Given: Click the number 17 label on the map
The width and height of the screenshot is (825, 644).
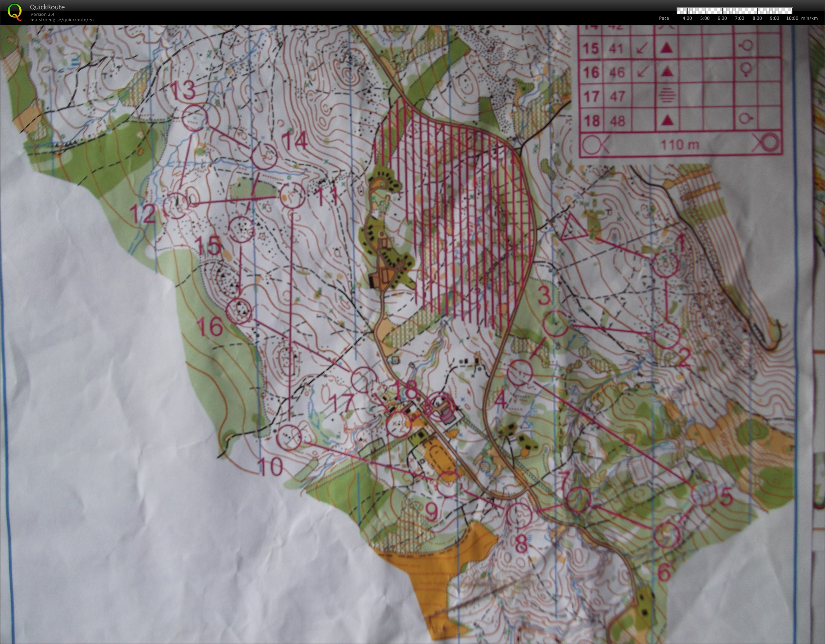Looking at the screenshot, I should (x=341, y=404).
